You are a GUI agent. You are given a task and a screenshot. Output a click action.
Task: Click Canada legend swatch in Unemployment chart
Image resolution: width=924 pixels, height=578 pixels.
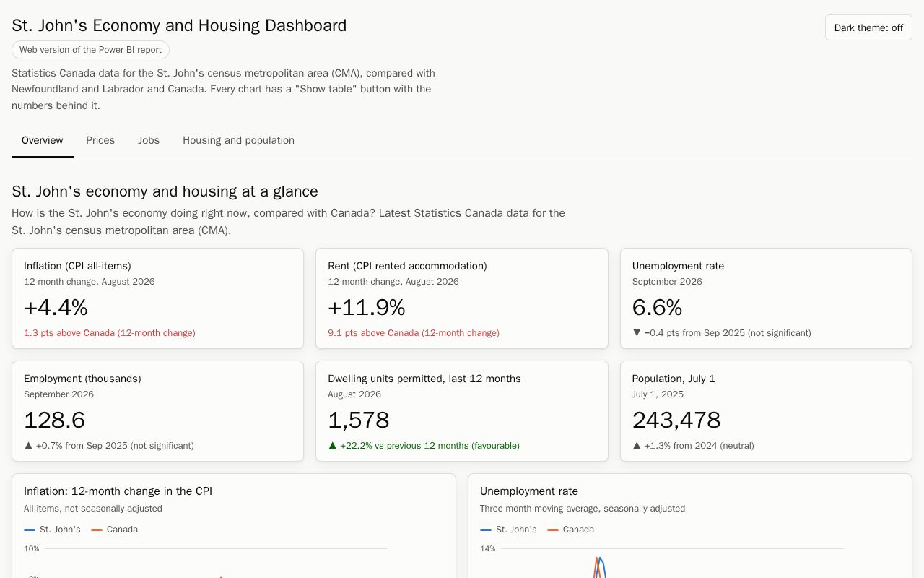pos(553,530)
